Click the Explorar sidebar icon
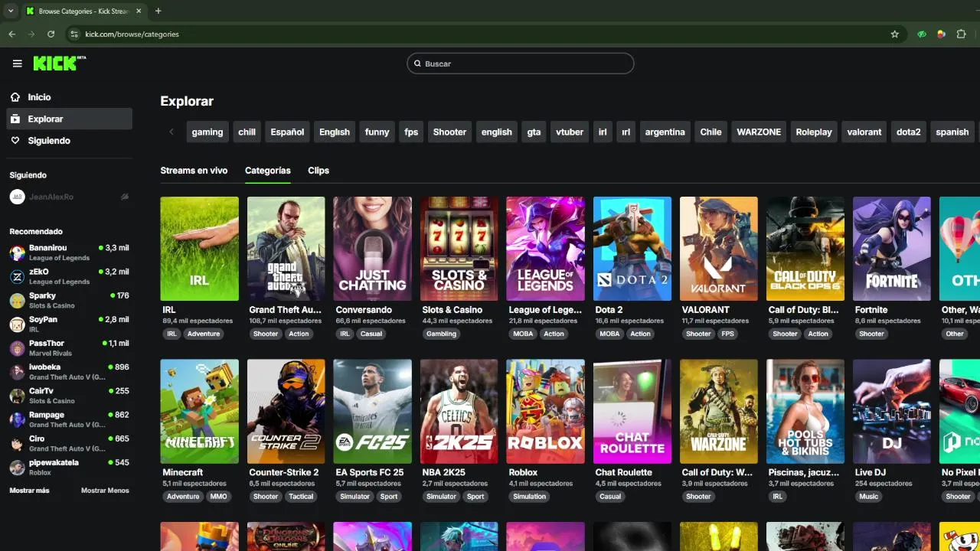This screenshot has width=980, height=551. click(x=15, y=119)
